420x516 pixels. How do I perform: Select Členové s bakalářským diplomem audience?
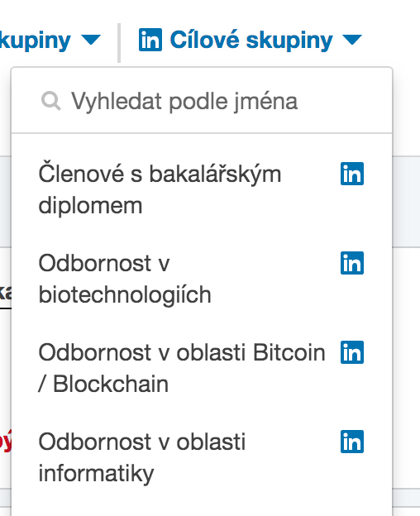click(x=202, y=189)
